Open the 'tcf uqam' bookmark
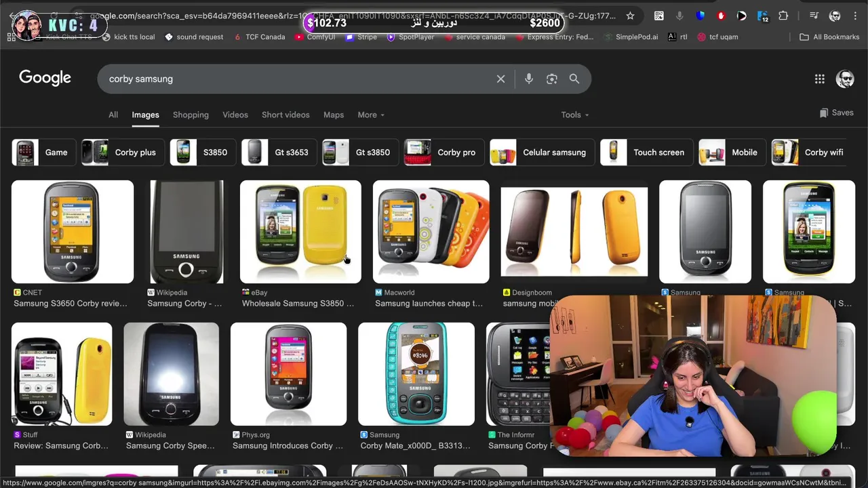The height and width of the screenshot is (488, 868). tap(717, 37)
